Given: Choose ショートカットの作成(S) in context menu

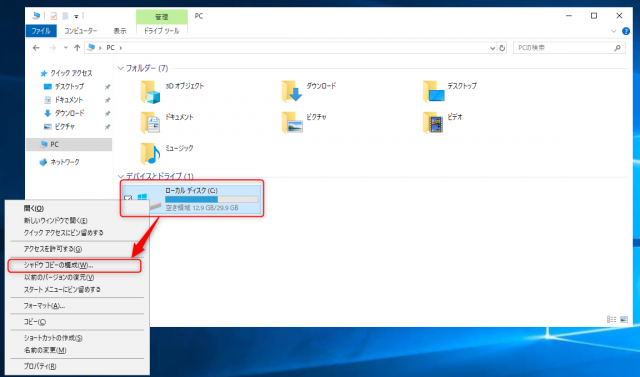Looking at the screenshot, I should pos(78,338).
